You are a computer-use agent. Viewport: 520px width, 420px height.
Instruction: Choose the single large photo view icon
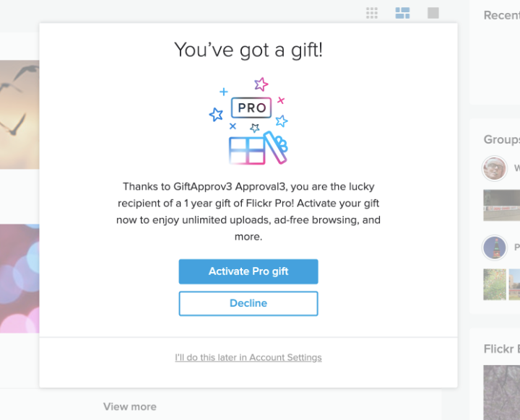pyautogui.click(x=433, y=13)
